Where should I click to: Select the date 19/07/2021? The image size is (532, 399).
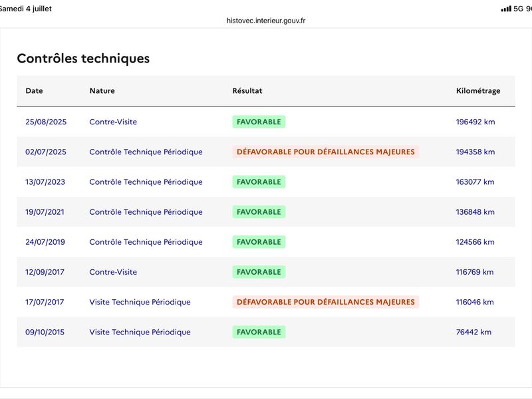pos(45,212)
